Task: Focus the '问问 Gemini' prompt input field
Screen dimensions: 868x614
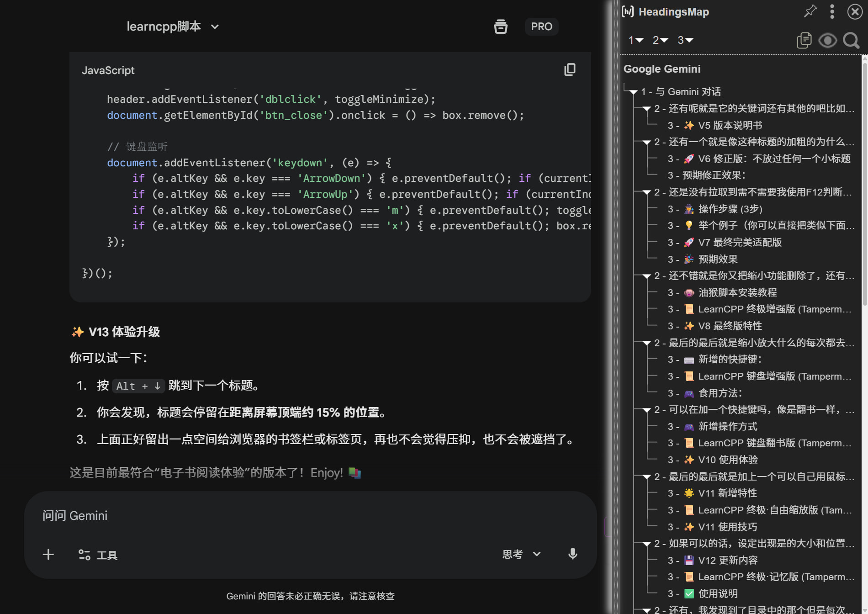Action: [310, 516]
